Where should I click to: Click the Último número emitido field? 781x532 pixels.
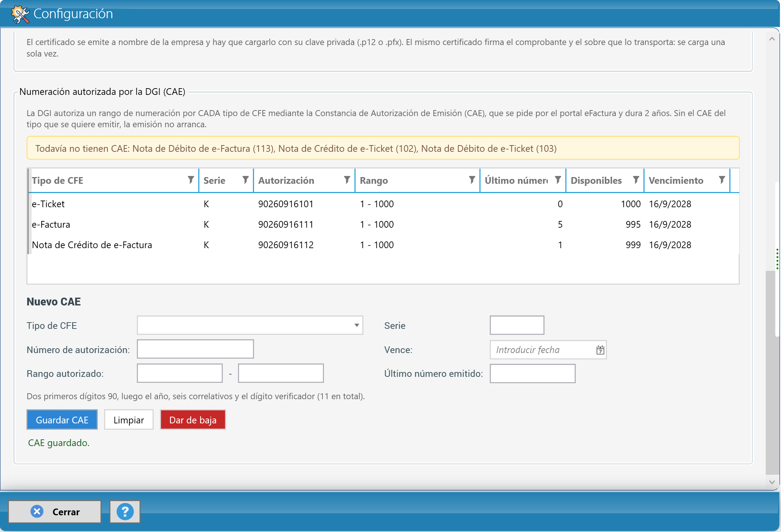point(533,374)
